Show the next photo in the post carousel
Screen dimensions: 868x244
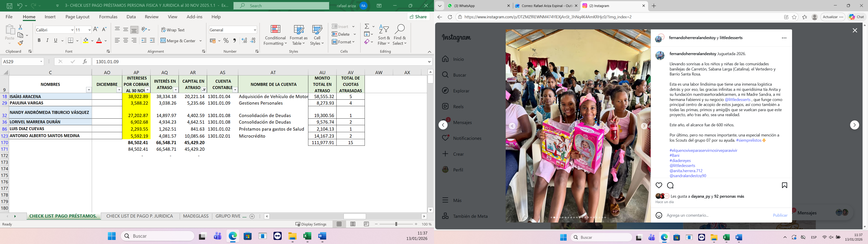(644, 126)
